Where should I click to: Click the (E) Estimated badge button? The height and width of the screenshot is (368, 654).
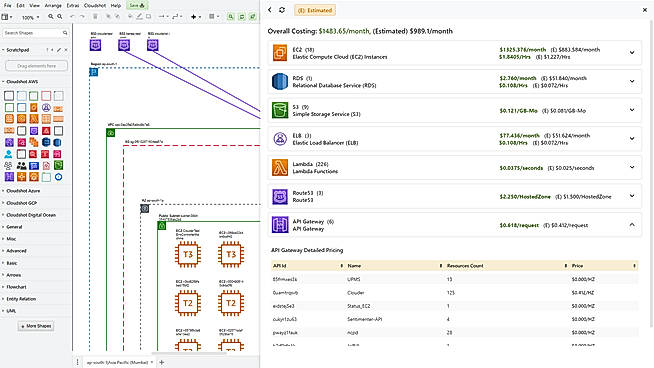click(315, 10)
